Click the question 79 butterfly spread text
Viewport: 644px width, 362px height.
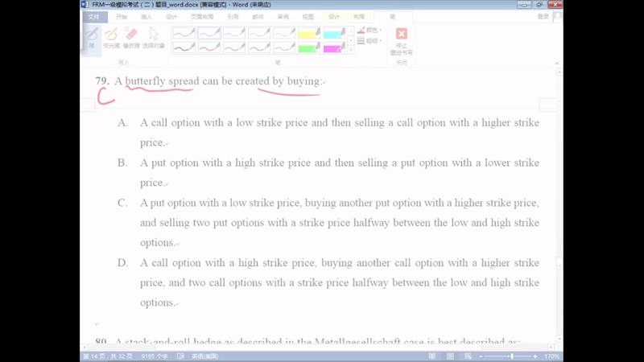(x=220, y=81)
